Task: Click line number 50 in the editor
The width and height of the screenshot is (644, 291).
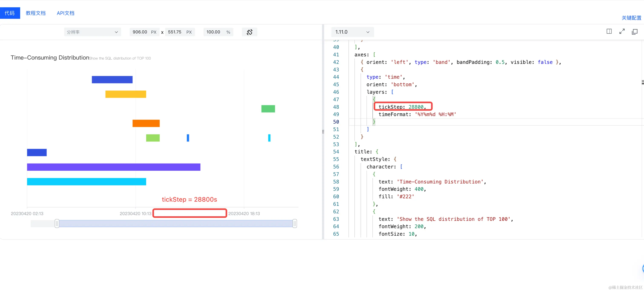Action: tap(336, 122)
